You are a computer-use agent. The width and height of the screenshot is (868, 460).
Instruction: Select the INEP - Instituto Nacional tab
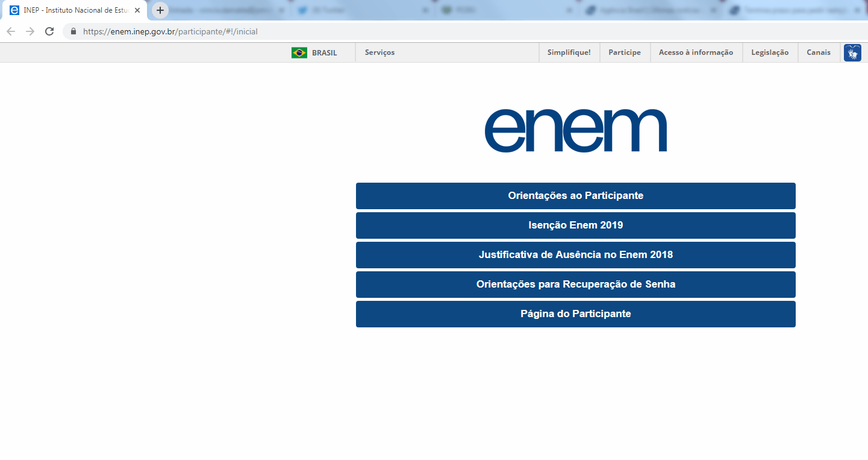tap(72, 10)
